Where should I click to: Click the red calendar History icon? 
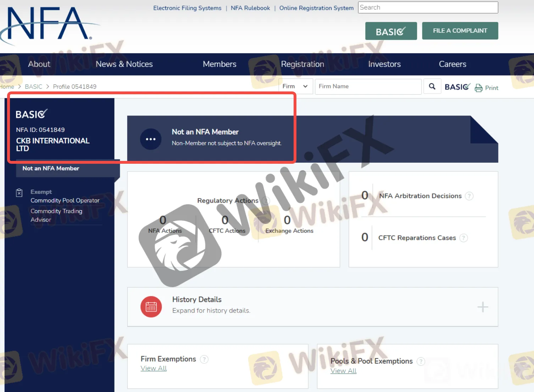pos(151,307)
